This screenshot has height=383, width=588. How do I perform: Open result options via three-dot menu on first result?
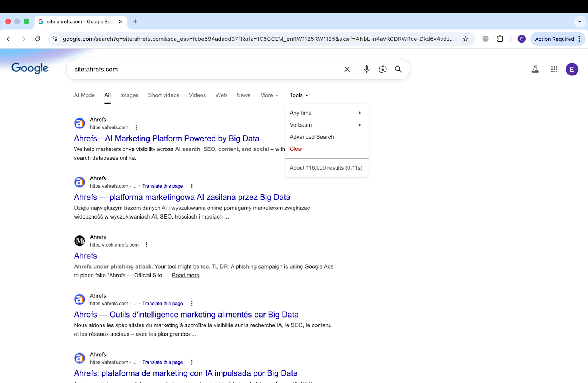click(136, 127)
